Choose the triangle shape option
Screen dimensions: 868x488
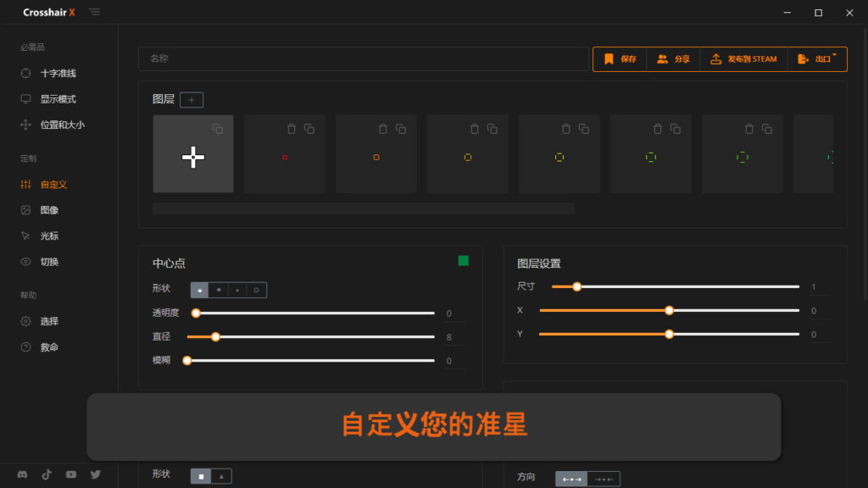coord(221,476)
